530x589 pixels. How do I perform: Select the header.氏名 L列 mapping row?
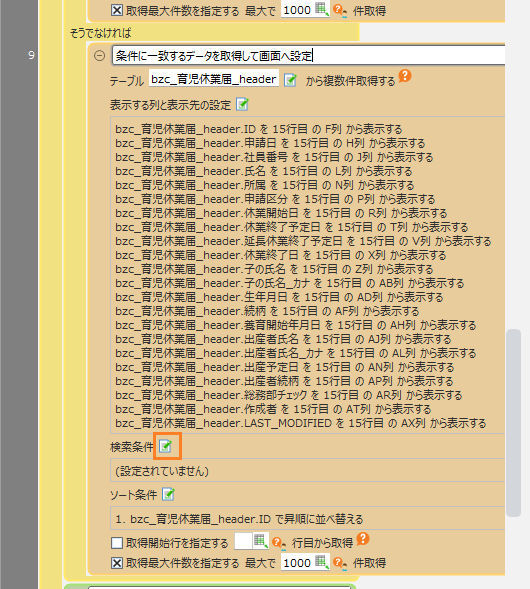[x=264, y=171]
